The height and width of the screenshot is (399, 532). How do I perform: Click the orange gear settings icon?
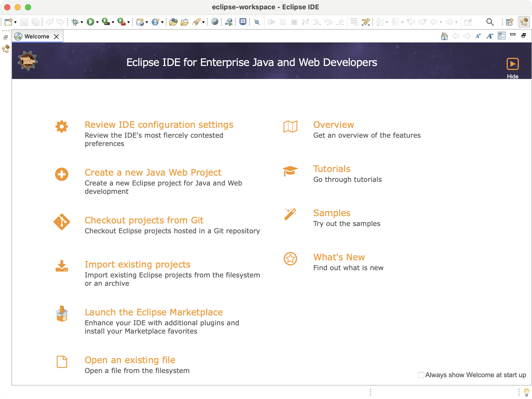[x=62, y=127]
